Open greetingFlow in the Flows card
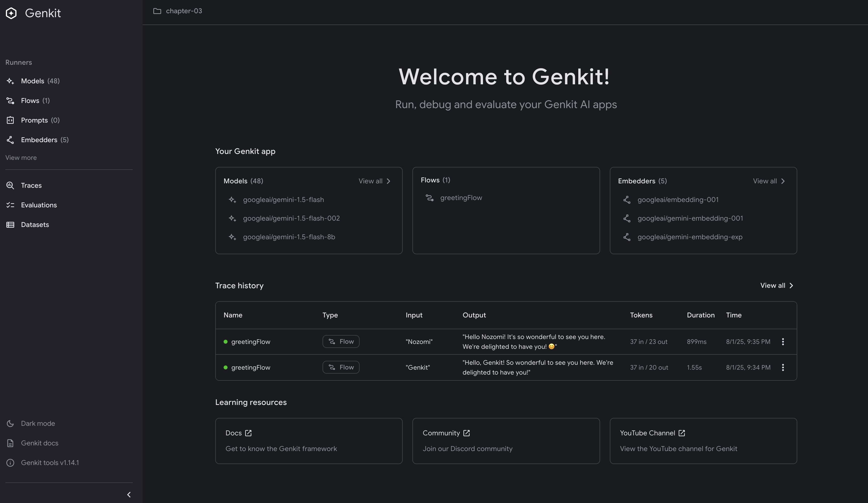The width and height of the screenshot is (868, 503). [461, 198]
